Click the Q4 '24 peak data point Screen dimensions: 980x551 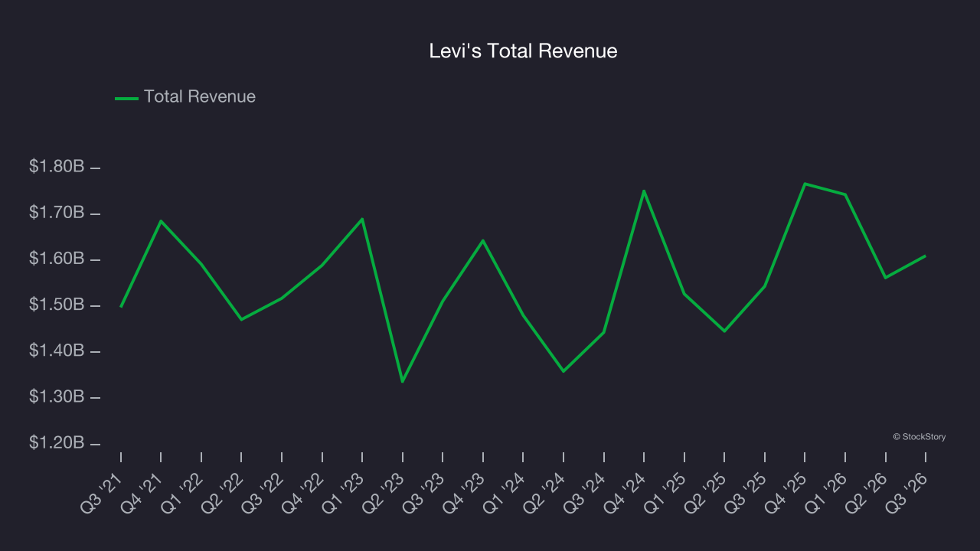[x=644, y=191]
